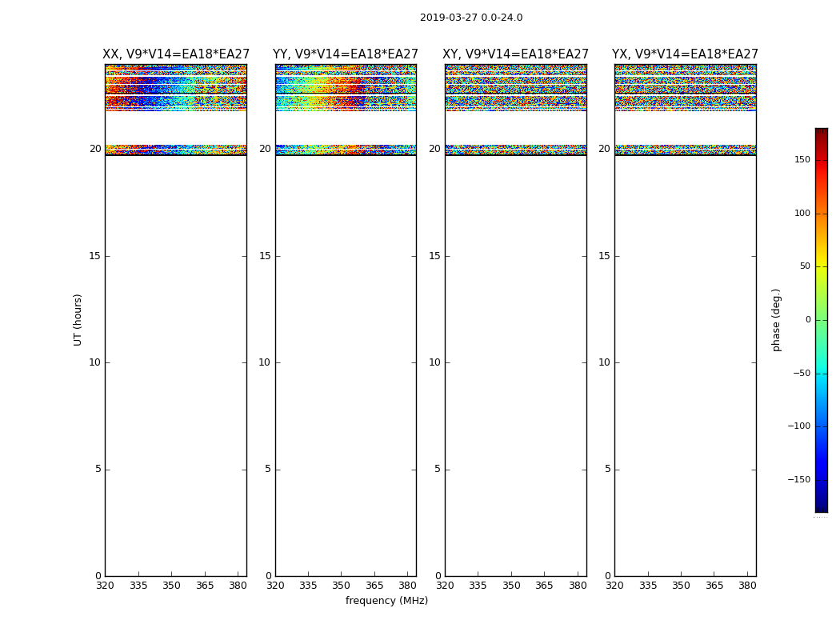The height and width of the screenshot is (640, 840).
Task: Click the 5 tick label on XY y-axis
Action: (437, 469)
